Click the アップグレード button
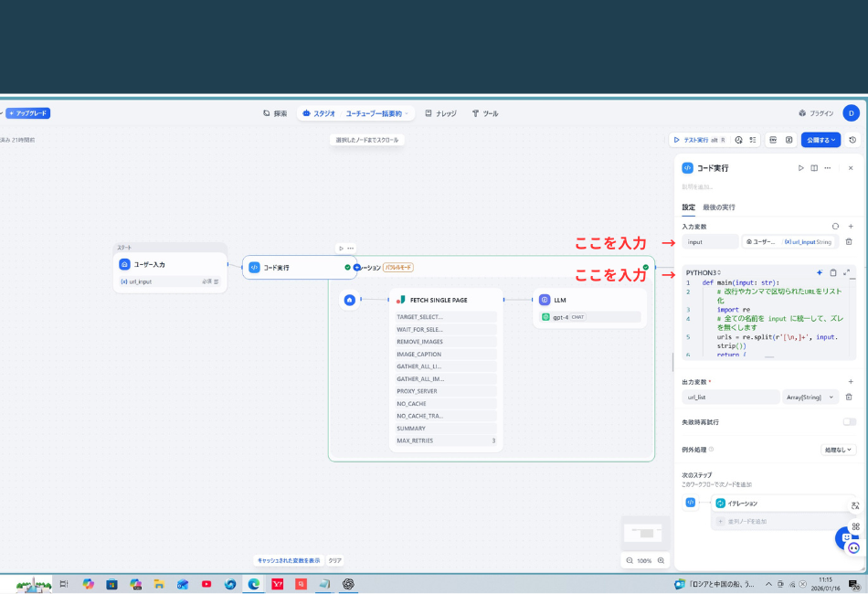The width and height of the screenshot is (868, 594). click(28, 113)
